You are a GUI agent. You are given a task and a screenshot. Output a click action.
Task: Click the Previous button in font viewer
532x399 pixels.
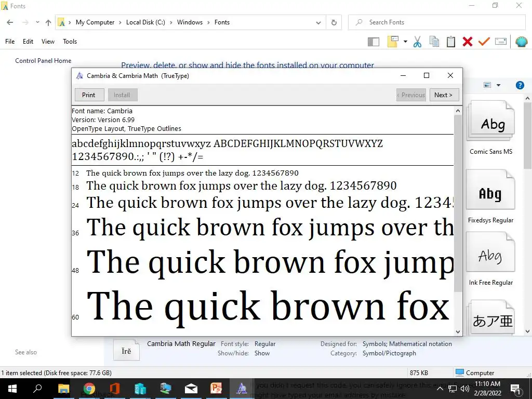click(x=411, y=95)
